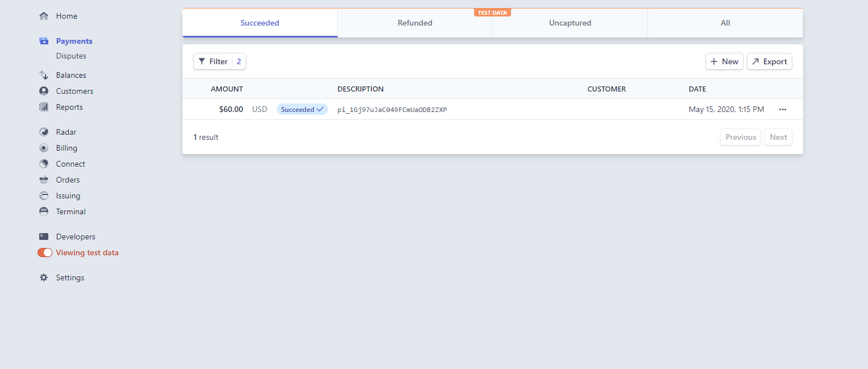Click the Customers person icon
Viewport: 868px width, 369px height.
tap(44, 91)
